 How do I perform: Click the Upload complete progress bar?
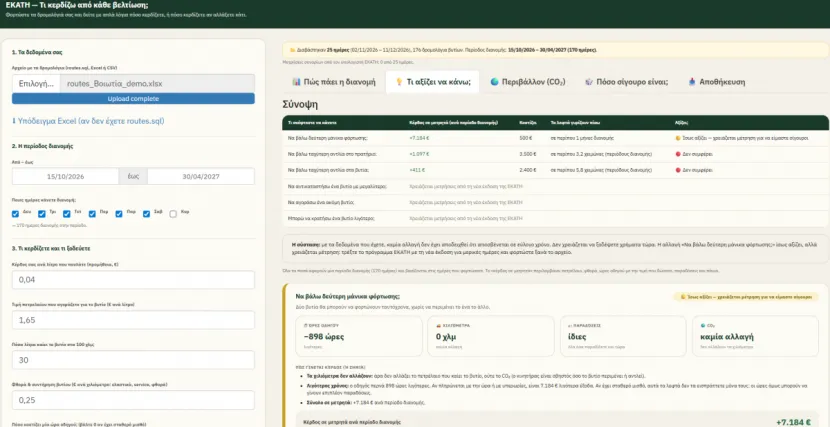(133, 99)
